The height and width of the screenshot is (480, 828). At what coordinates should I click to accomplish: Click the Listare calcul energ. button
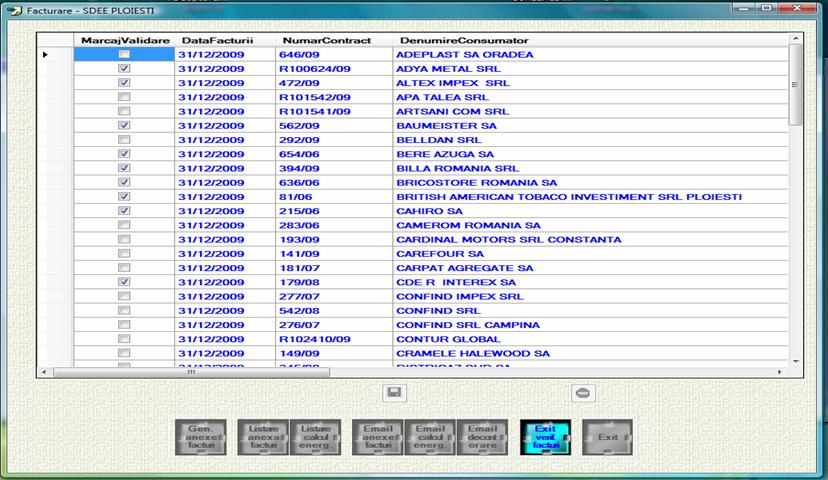click(x=315, y=437)
